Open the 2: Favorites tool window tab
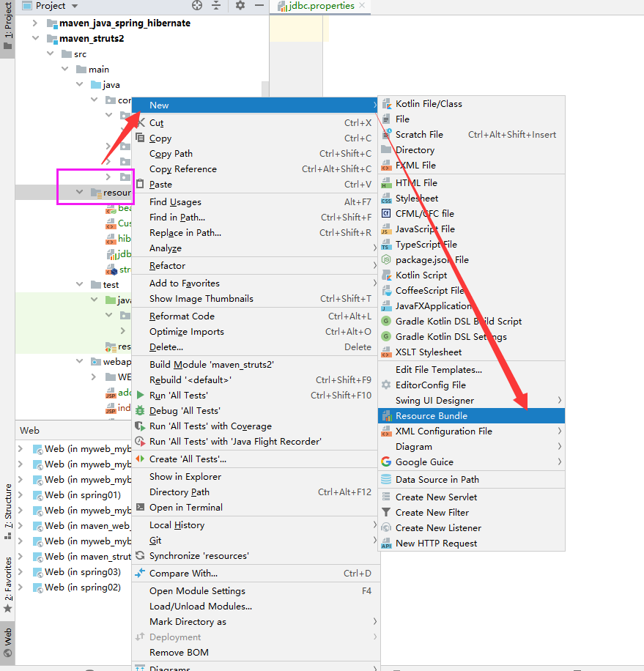The width and height of the screenshot is (644, 671). (x=8, y=585)
